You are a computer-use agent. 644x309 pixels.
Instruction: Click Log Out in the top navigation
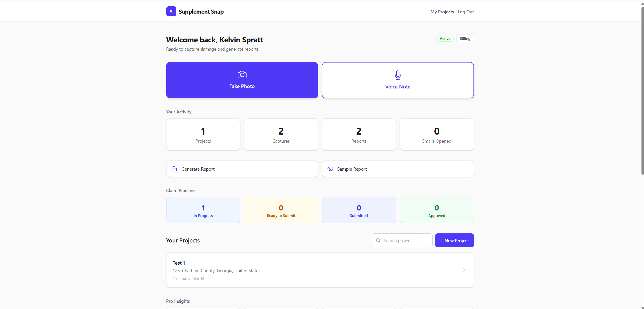465,12
